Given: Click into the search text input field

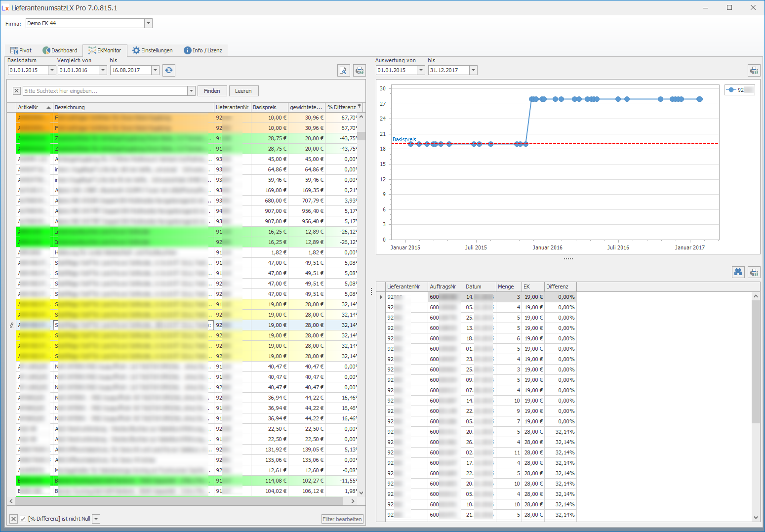Looking at the screenshot, I should click(x=105, y=91).
